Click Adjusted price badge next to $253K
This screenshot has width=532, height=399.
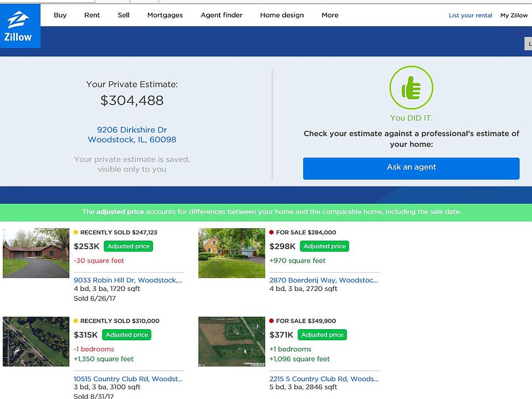tap(128, 246)
